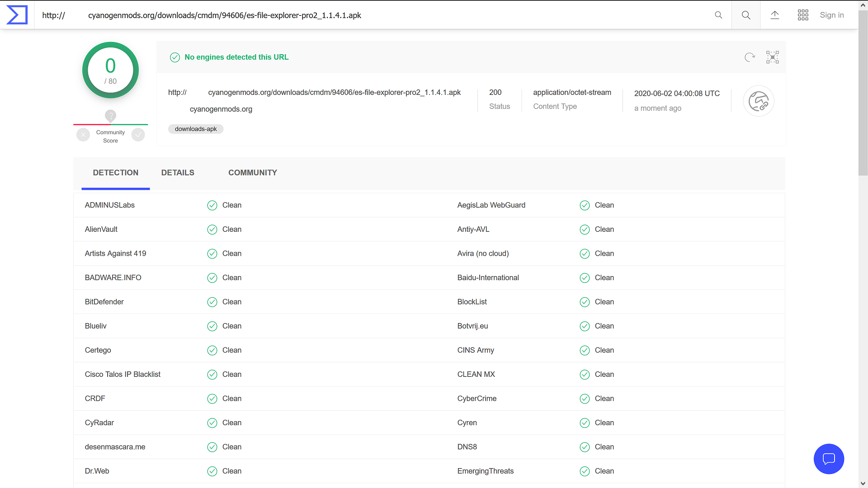Image resolution: width=868 pixels, height=488 pixels.
Task: Open the search panel icon
Action: 746,15
